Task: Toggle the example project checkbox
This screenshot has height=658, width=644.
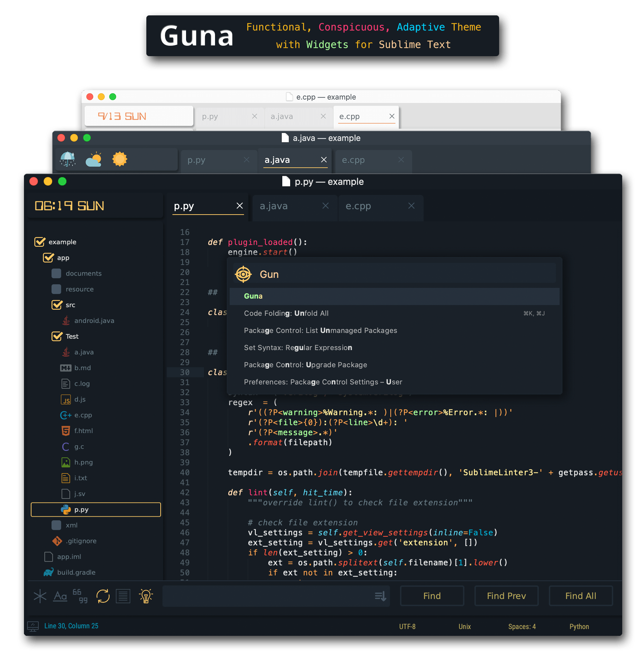Action: click(x=39, y=242)
